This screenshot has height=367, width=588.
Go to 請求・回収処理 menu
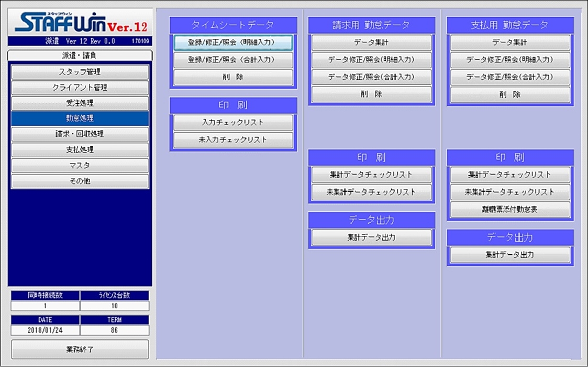[x=80, y=134]
